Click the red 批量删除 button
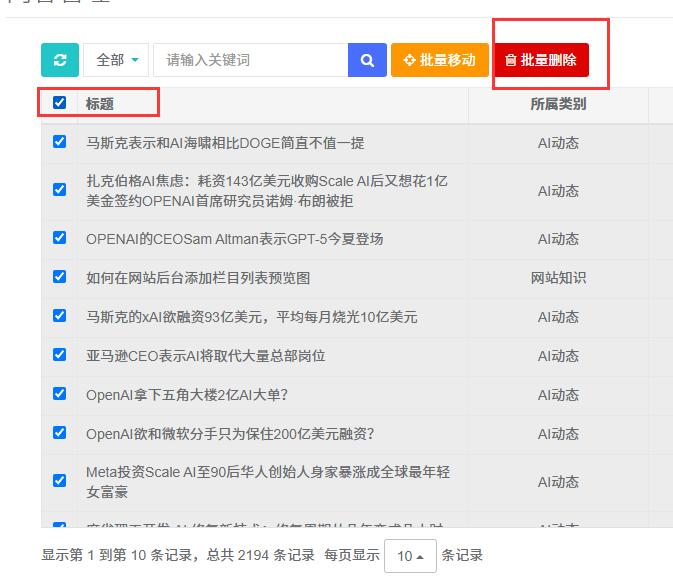Viewport: 673px width, 588px height. pos(541,60)
